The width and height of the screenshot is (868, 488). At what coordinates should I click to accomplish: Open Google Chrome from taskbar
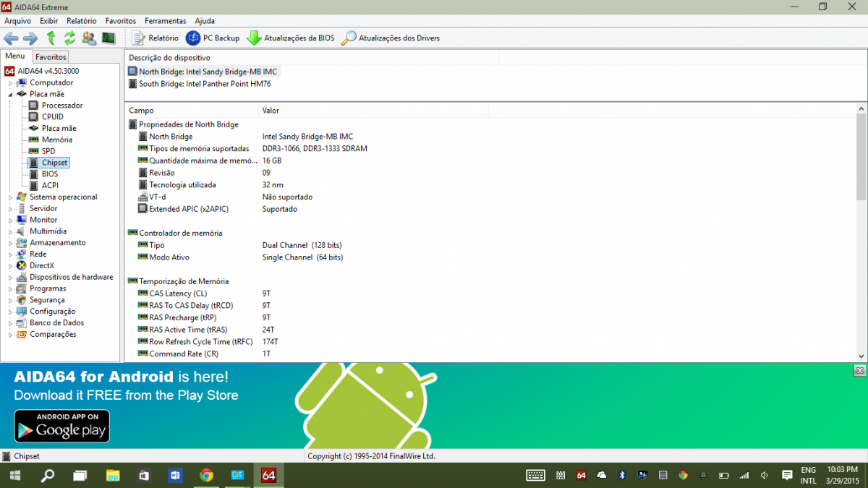point(207,475)
